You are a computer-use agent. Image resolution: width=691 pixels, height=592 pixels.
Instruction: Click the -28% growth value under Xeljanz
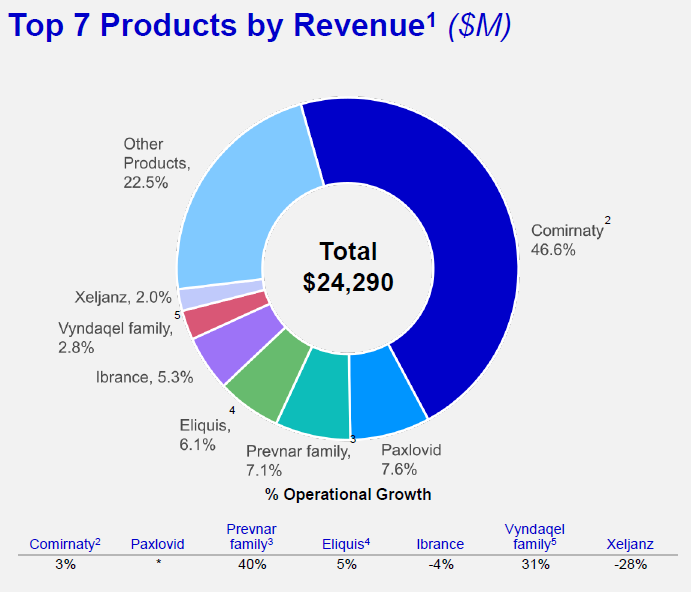pyautogui.click(x=630, y=564)
